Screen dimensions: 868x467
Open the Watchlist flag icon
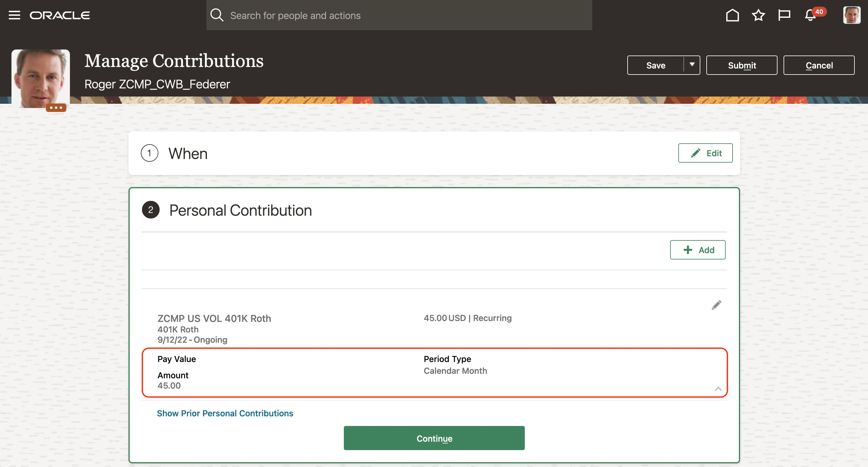click(x=784, y=15)
